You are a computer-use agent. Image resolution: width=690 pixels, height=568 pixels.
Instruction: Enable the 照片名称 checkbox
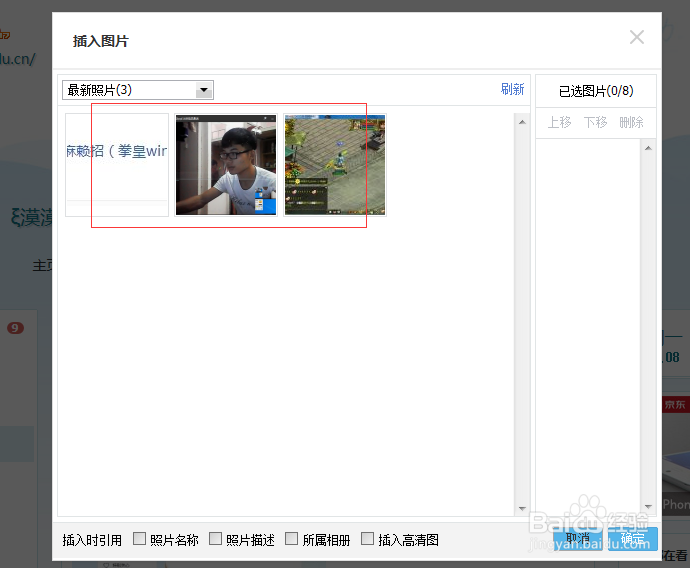[139, 539]
